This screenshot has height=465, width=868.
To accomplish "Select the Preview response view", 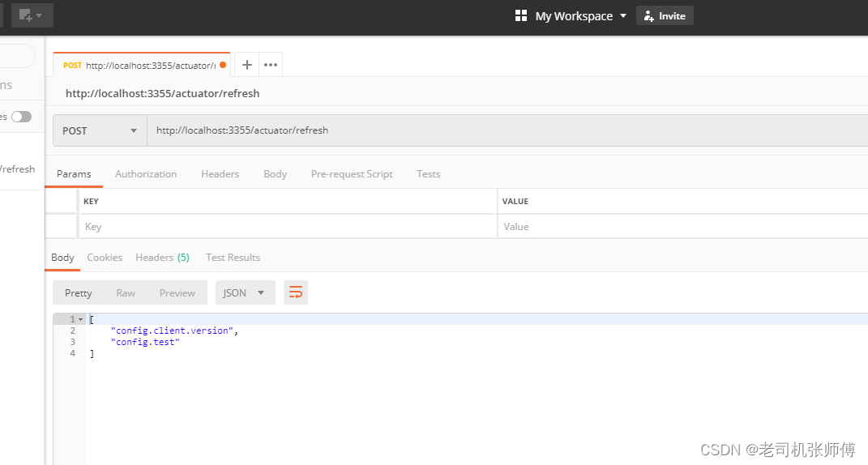I will click(177, 292).
